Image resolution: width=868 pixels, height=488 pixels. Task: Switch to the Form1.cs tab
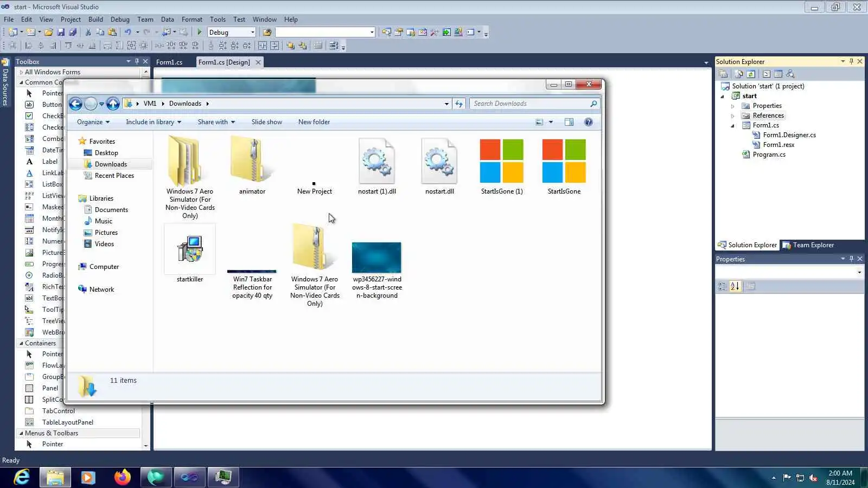point(169,62)
